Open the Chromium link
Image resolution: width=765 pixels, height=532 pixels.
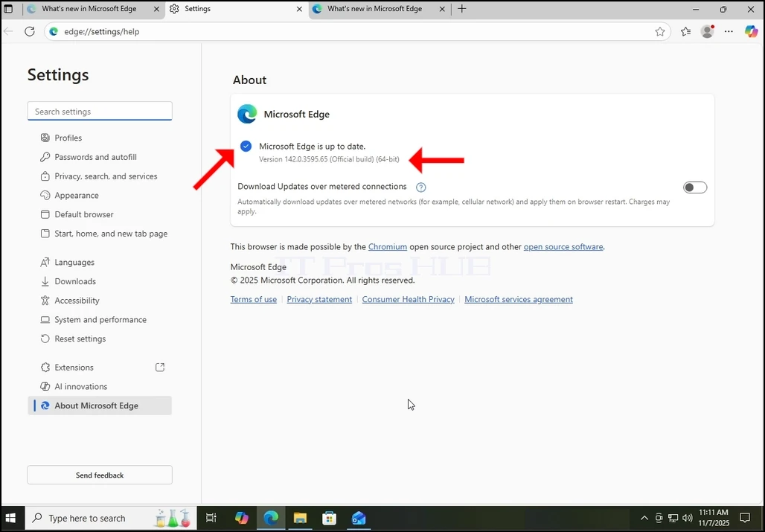coord(388,247)
